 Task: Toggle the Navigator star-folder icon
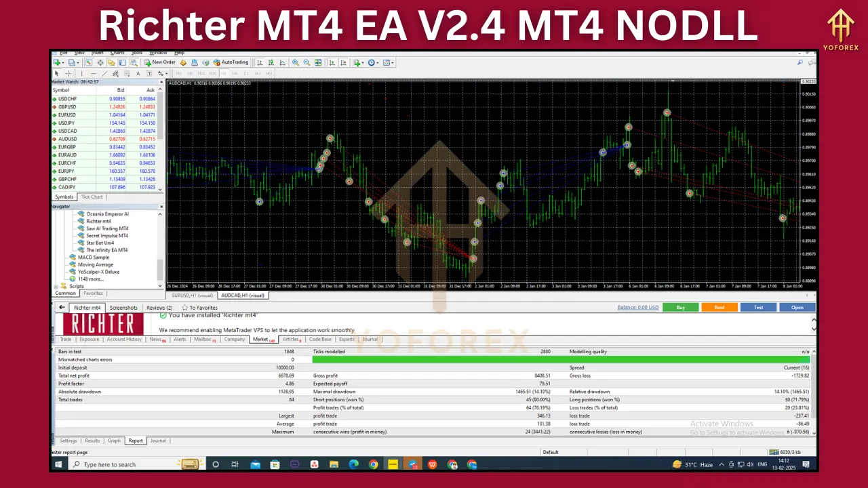coord(111,62)
